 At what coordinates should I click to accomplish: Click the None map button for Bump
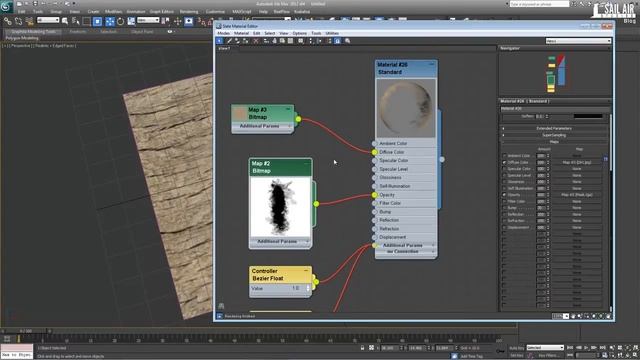click(577, 208)
